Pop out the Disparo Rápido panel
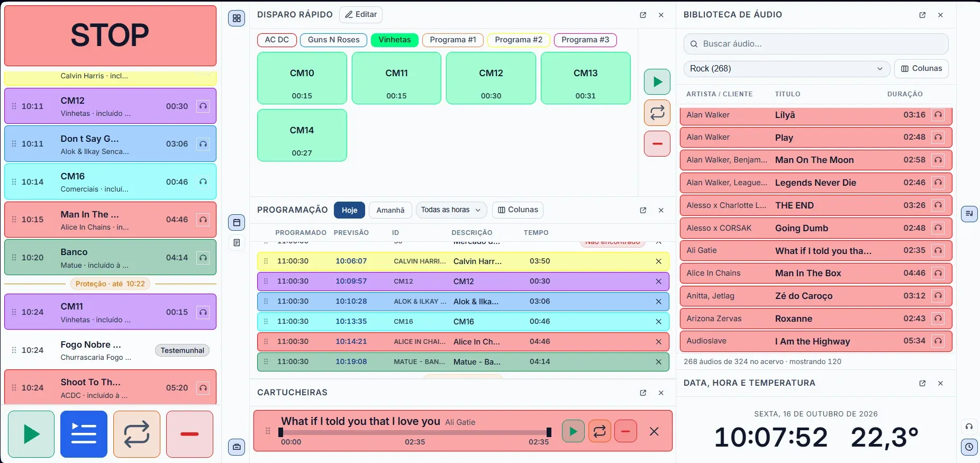The height and width of the screenshot is (463, 980). 643,15
